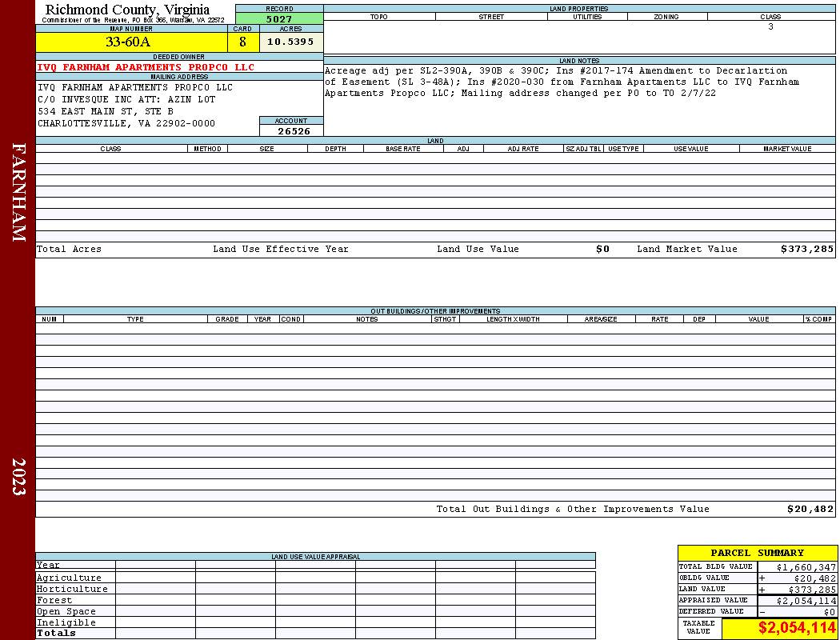
Task: Click land notes line starting 'of Easement'
Action: [562, 82]
